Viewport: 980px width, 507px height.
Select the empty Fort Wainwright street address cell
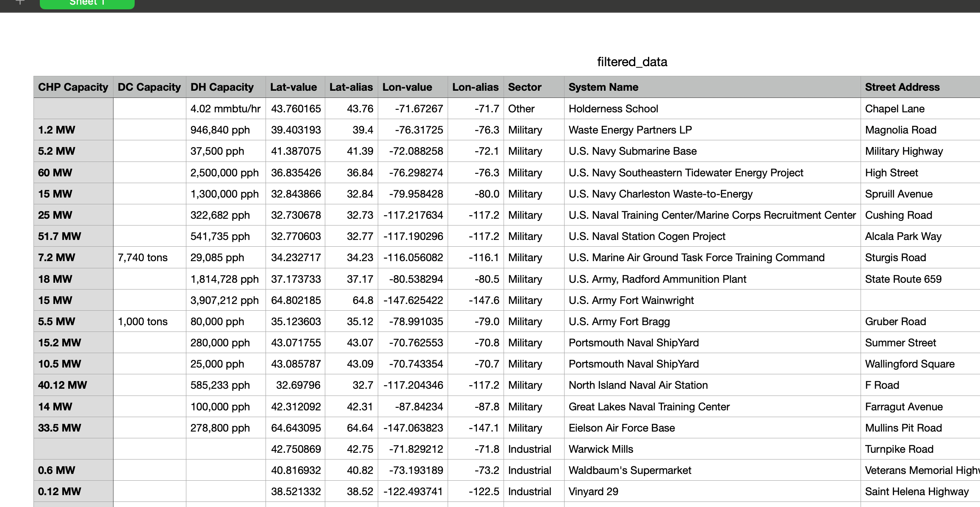(x=919, y=300)
